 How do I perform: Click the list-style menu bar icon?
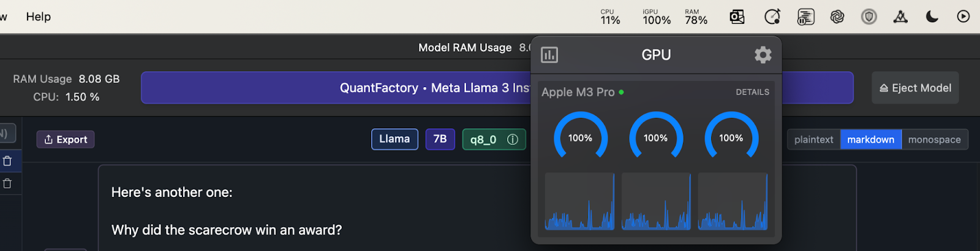tap(805, 17)
